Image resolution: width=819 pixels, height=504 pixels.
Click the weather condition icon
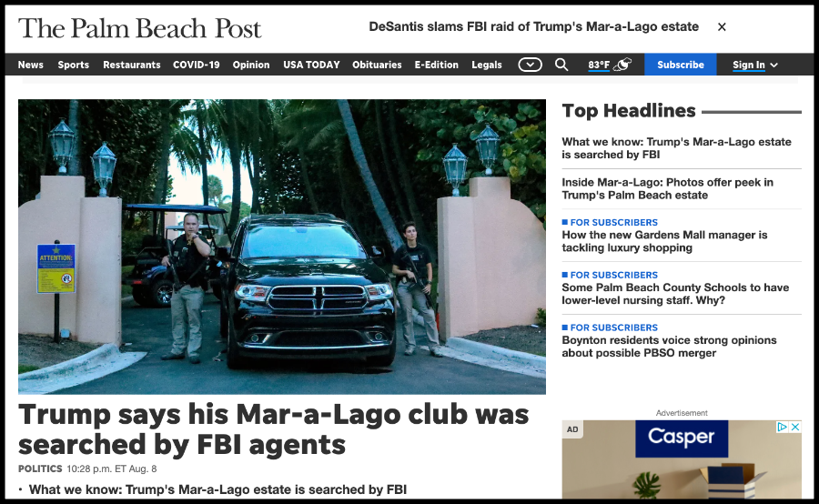(x=622, y=65)
